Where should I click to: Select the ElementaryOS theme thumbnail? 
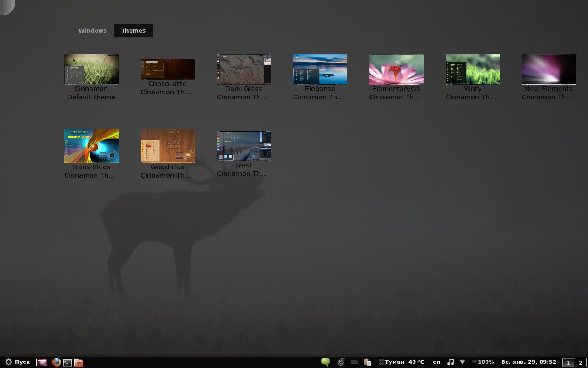tap(396, 69)
